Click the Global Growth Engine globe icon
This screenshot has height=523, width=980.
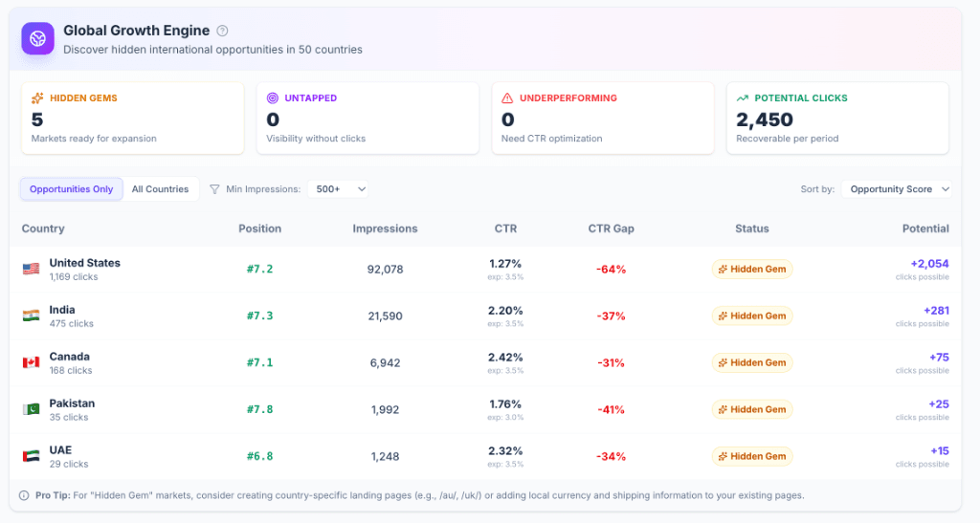click(x=38, y=39)
